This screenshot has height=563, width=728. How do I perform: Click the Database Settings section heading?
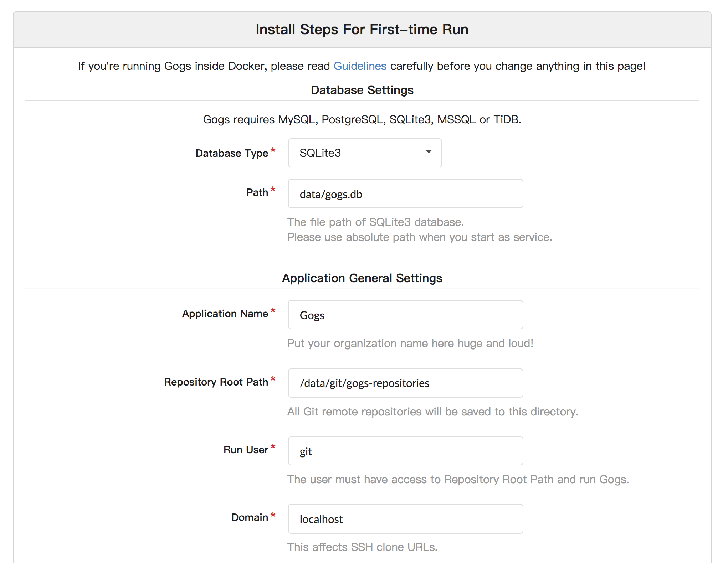[362, 90]
